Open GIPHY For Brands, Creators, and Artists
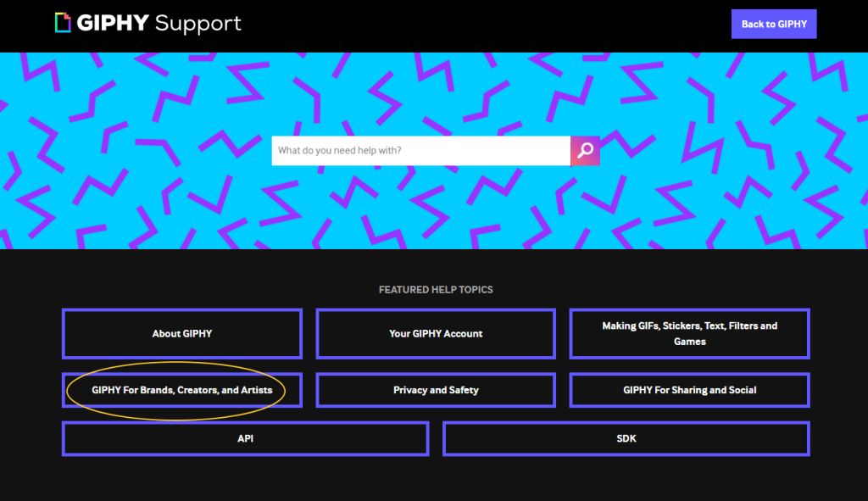The width and height of the screenshot is (868, 501). (182, 391)
